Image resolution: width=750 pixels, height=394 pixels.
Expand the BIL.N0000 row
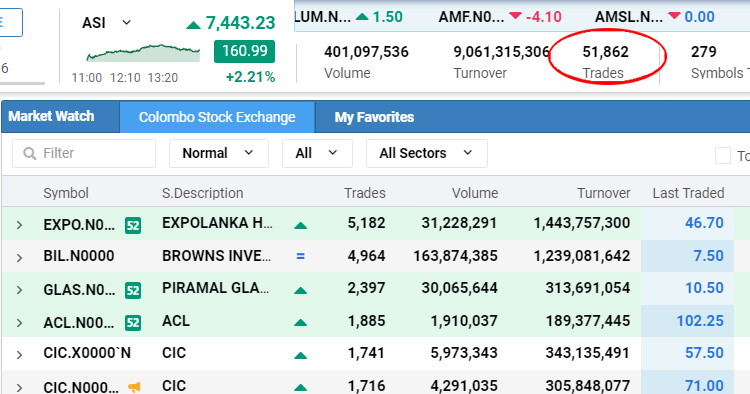tap(19, 258)
